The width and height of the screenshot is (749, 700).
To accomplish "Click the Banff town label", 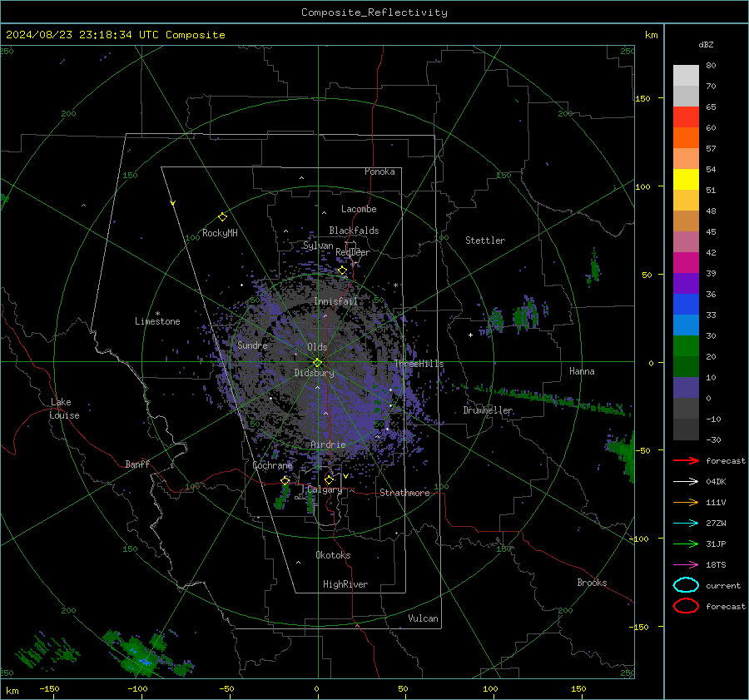I will (137, 464).
